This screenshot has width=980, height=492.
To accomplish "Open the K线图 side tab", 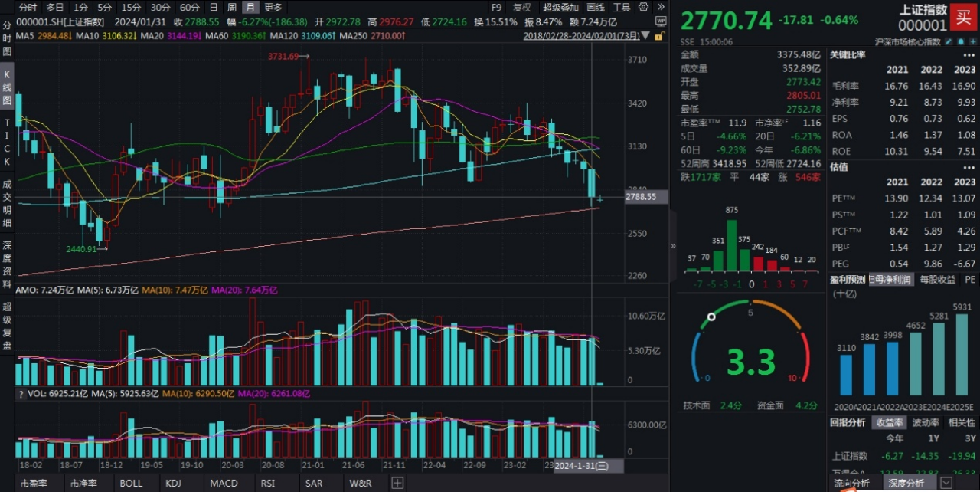I will pyautogui.click(x=7, y=86).
